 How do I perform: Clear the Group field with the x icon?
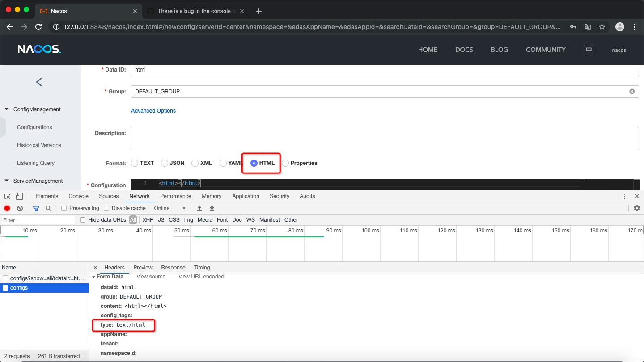(632, 91)
